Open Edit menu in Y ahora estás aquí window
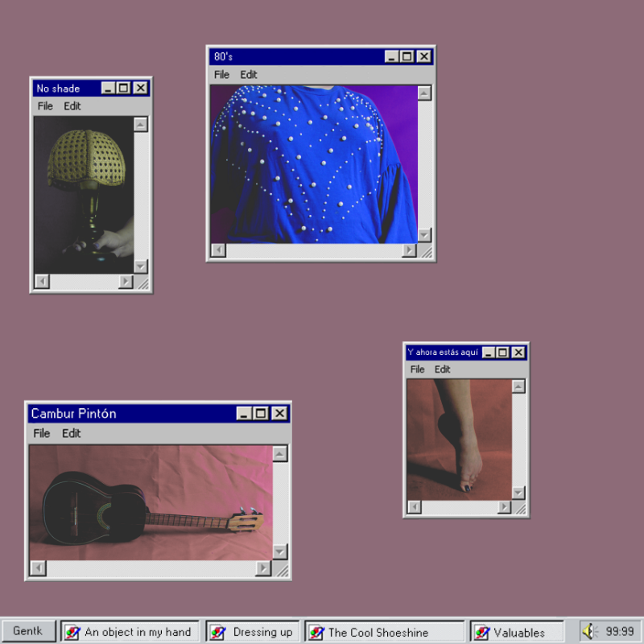 [x=442, y=369]
